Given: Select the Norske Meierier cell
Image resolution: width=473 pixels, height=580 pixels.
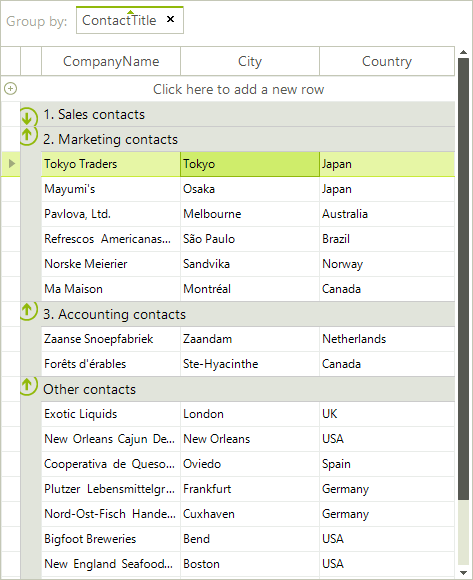Looking at the screenshot, I should (111, 264).
